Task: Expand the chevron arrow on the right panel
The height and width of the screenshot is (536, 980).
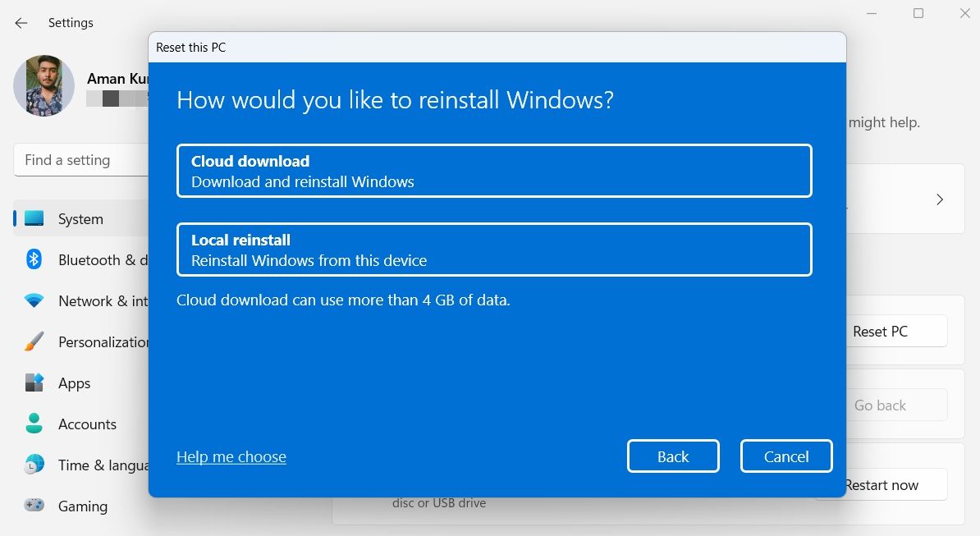Action: (940, 199)
